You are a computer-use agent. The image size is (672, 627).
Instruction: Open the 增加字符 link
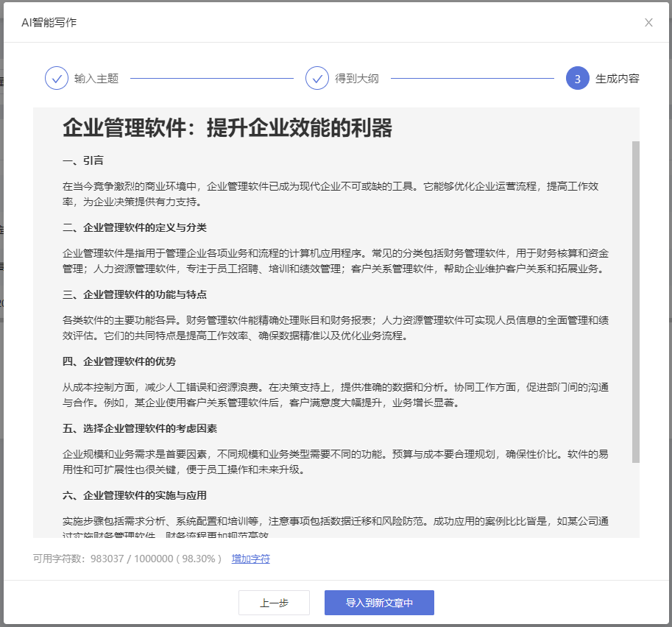(x=251, y=559)
